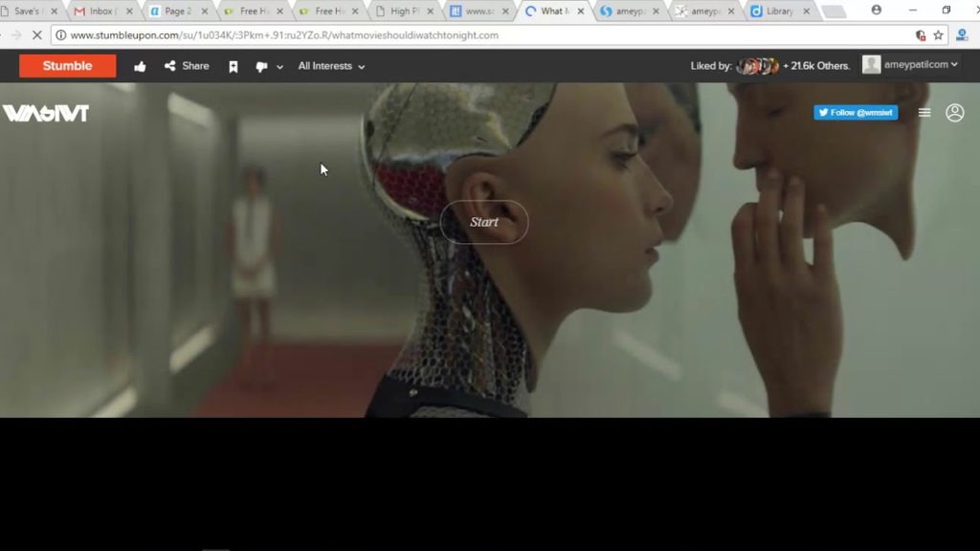Viewport: 980px width, 551px height.
Task: Click the '+ 21.6k Others' text
Action: coord(816,66)
